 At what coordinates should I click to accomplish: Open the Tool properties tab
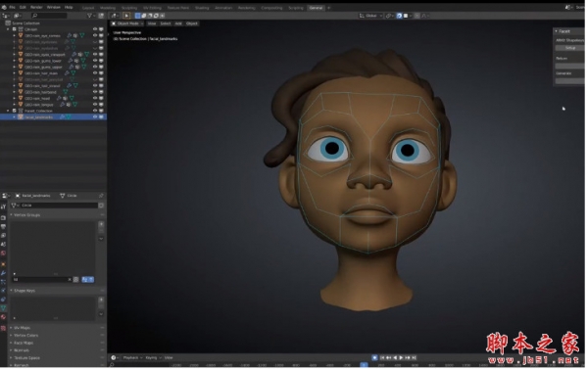3,208
